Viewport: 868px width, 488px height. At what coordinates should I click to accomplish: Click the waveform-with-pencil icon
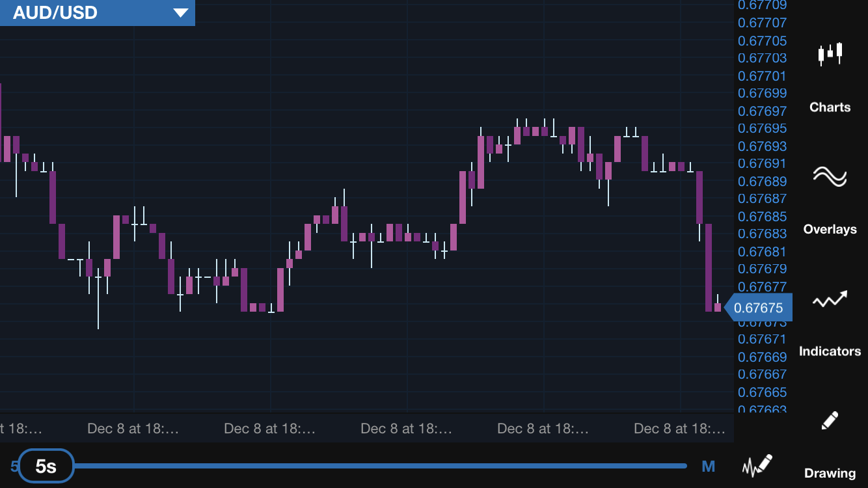point(757,465)
